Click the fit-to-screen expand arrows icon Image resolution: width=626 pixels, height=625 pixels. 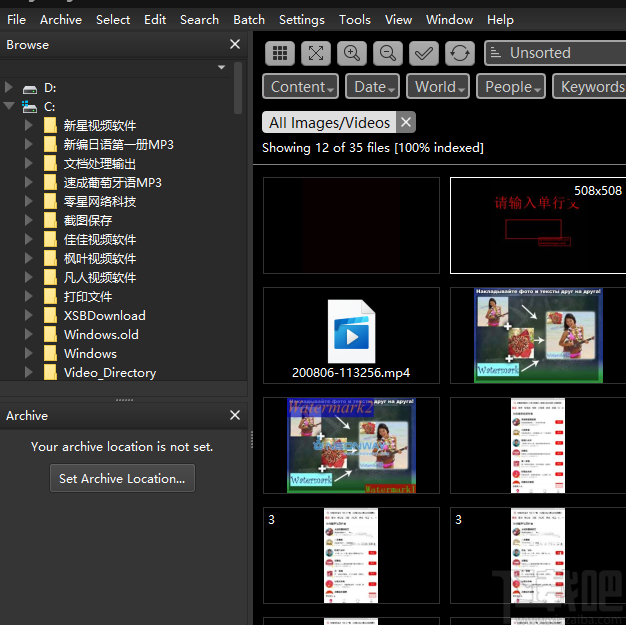click(x=316, y=53)
